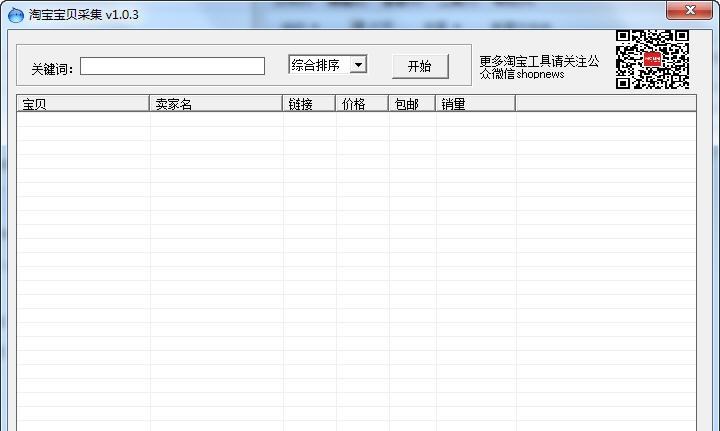Select the 价格 column header

tap(362, 104)
